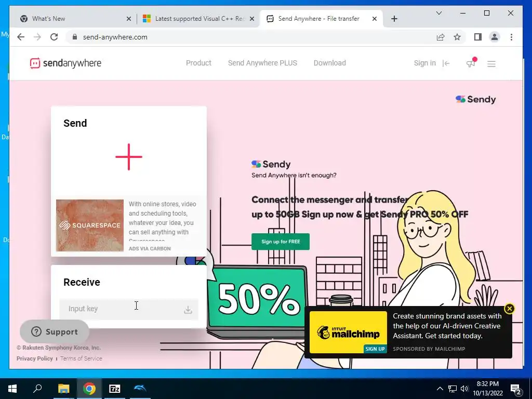Open the Chrome profile icon
This screenshot has height=399, width=532.
coord(495,37)
